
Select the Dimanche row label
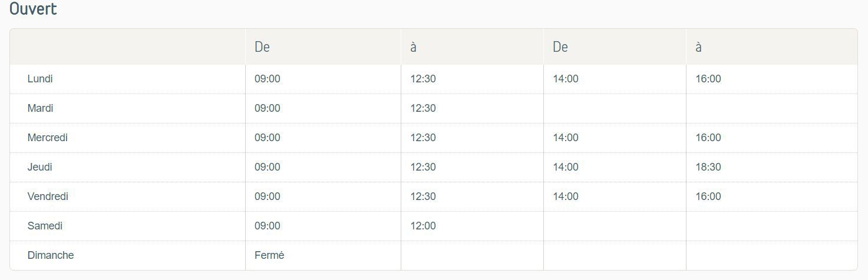pyautogui.click(x=51, y=255)
